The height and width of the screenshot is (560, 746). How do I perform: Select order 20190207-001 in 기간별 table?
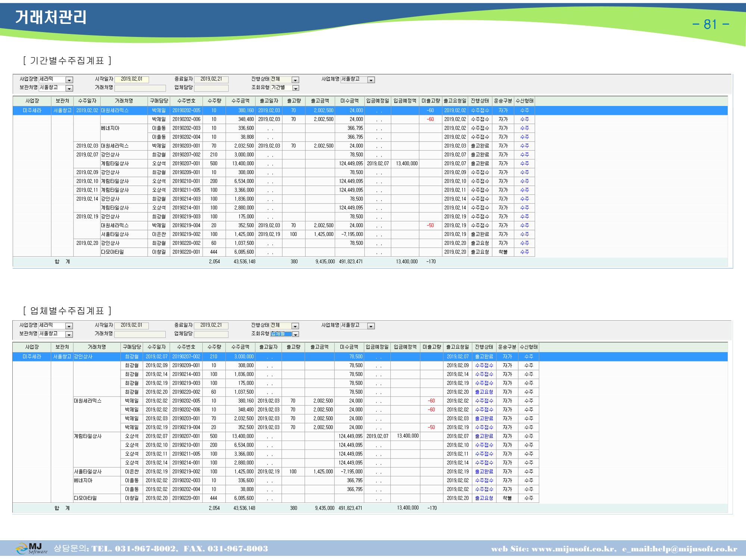[186, 164]
